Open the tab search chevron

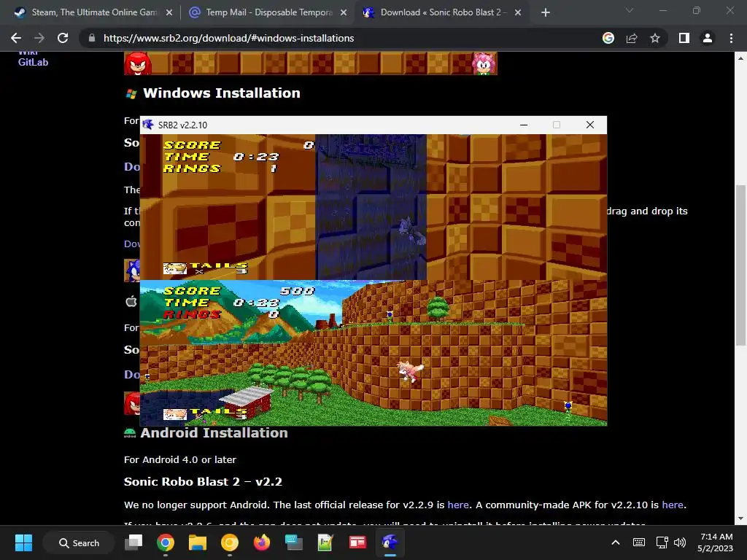(630, 10)
